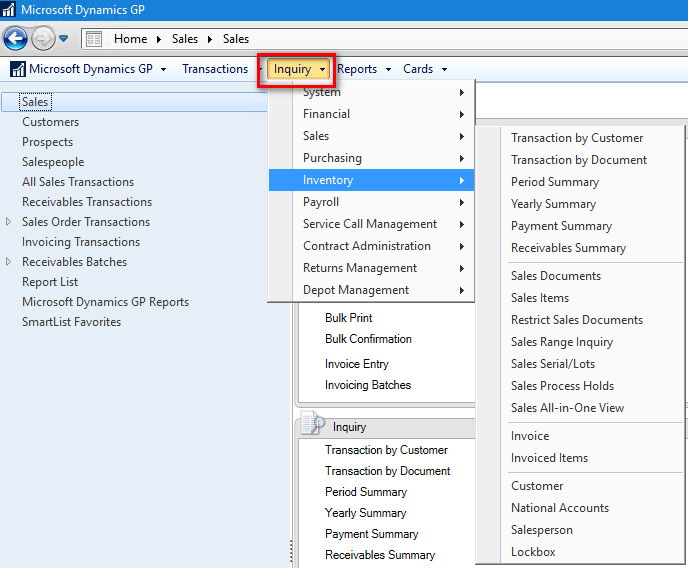Expand the Receivables Batches tree node

(x=8, y=262)
